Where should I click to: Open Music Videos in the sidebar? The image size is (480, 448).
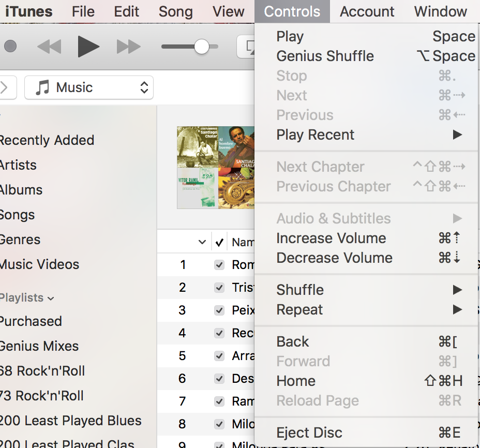tap(39, 264)
